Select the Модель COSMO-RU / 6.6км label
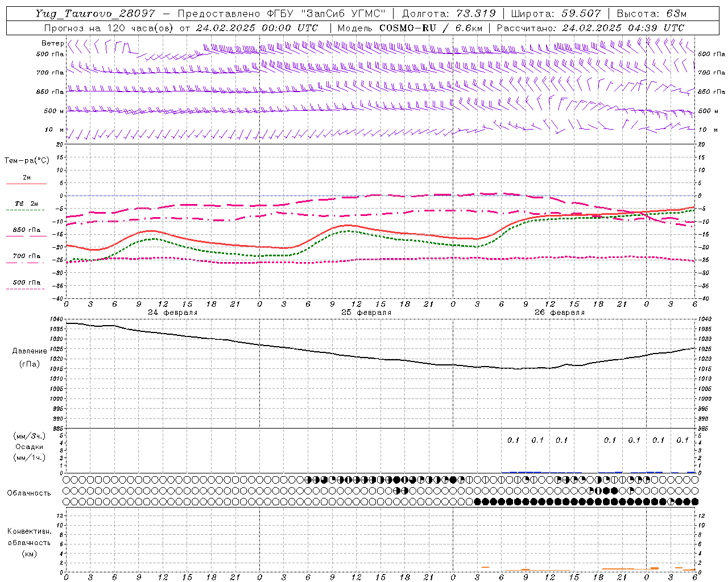This screenshot has width=728, height=582. (409, 28)
